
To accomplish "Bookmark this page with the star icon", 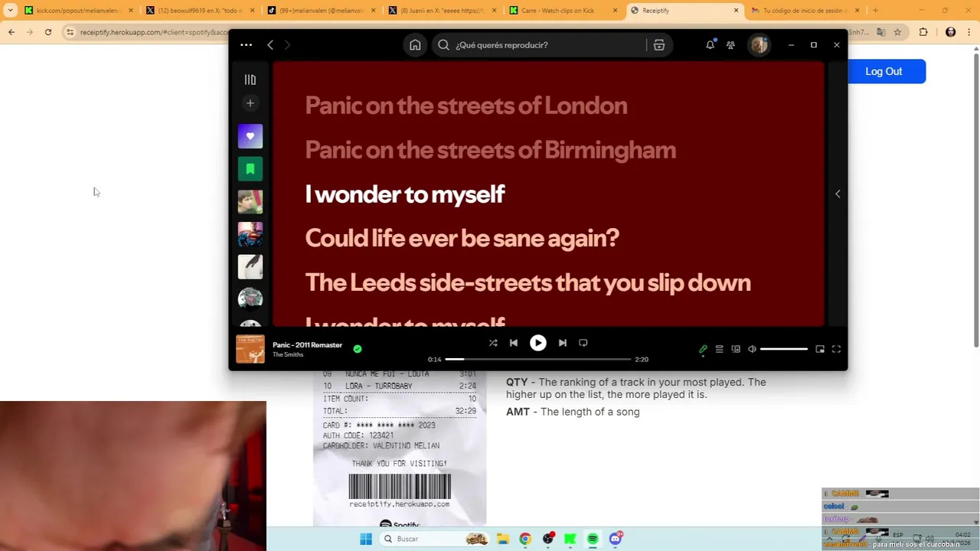I will [x=897, y=32].
